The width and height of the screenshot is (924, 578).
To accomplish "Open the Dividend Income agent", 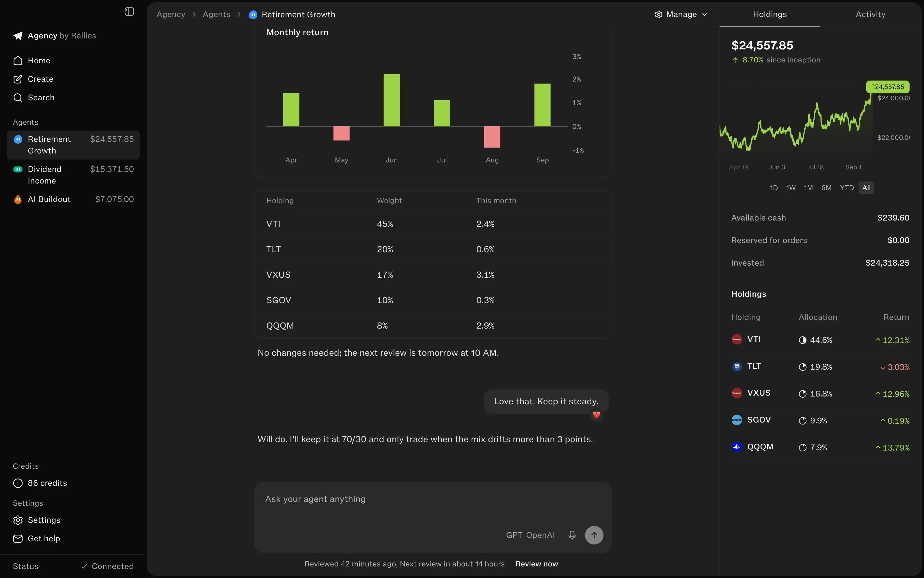I will click(73, 175).
